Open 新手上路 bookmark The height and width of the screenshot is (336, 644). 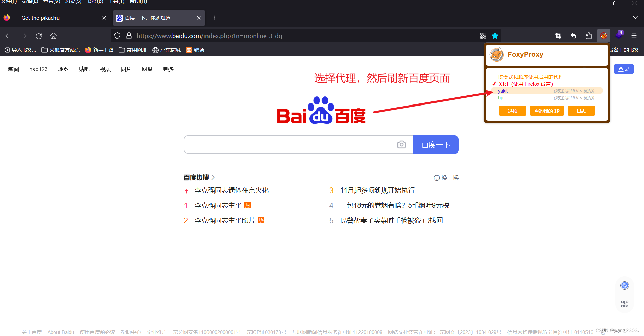(99, 50)
